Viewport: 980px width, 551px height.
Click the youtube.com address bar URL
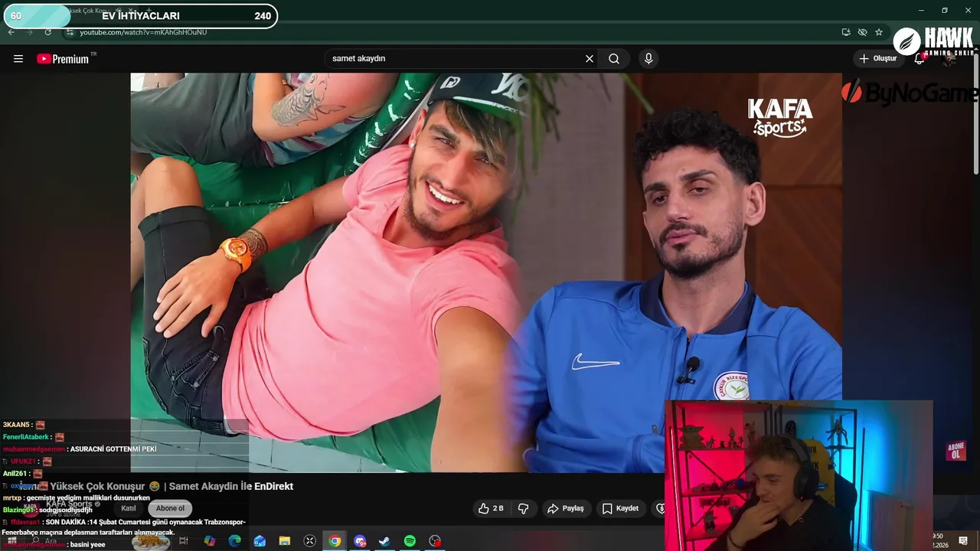point(143,32)
